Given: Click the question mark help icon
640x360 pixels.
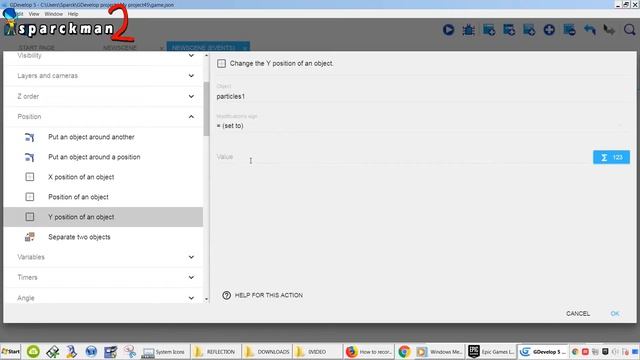Looking at the screenshot, I should coord(227,295).
